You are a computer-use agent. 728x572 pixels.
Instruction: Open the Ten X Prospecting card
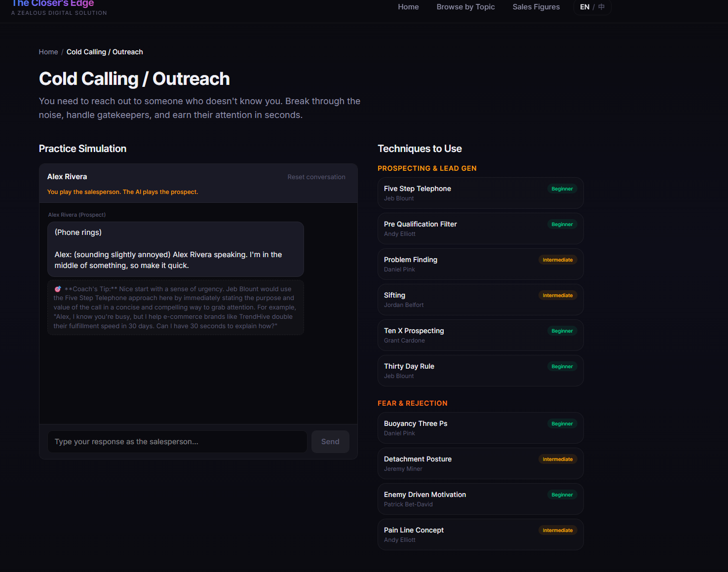(480, 335)
